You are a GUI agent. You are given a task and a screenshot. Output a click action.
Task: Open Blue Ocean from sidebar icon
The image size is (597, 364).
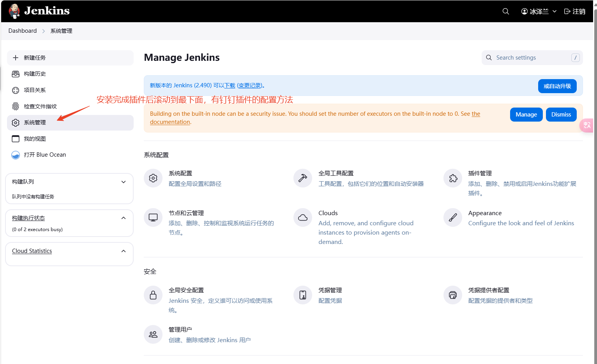tap(16, 155)
